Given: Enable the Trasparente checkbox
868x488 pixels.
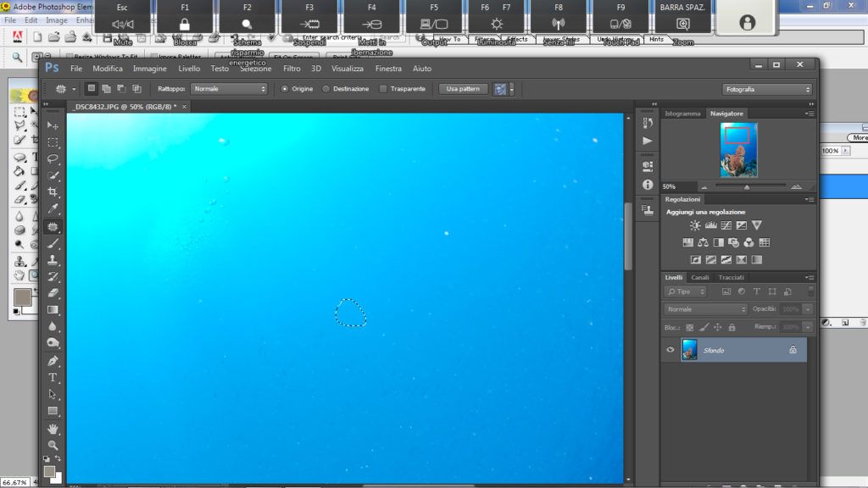Looking at the screenshot, I should pyautogui.click(x=383, y=89).
